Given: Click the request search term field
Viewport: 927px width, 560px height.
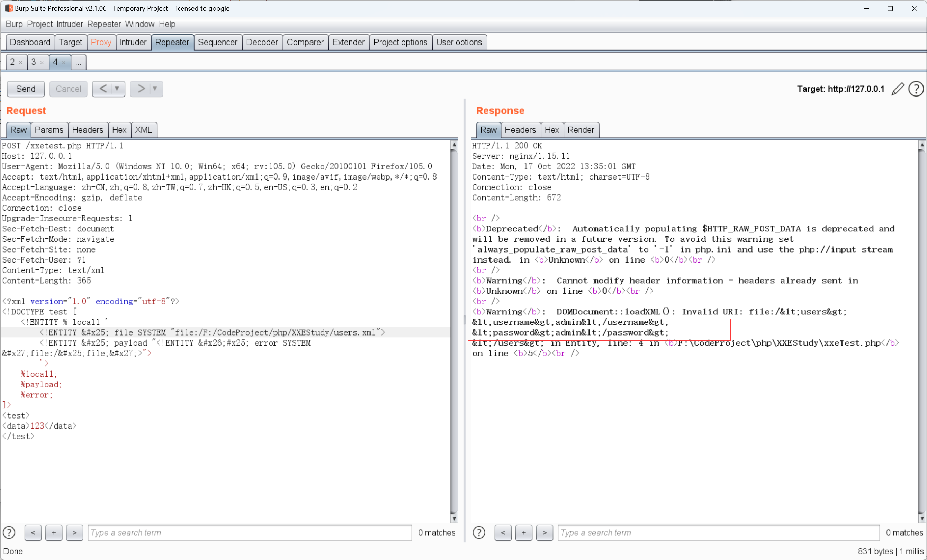Looking at the screenshot, I should (250, 533).
